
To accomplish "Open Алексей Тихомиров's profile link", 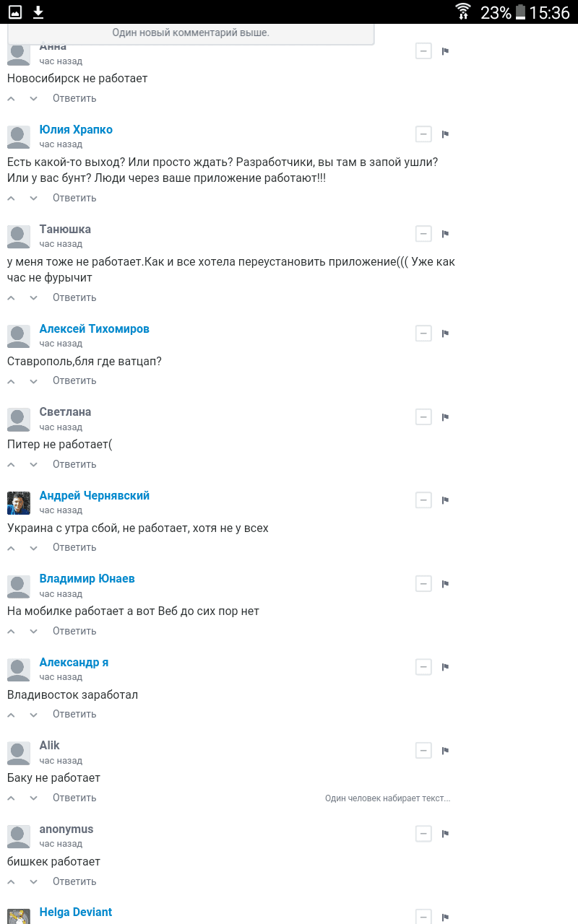I will point(94,328).
